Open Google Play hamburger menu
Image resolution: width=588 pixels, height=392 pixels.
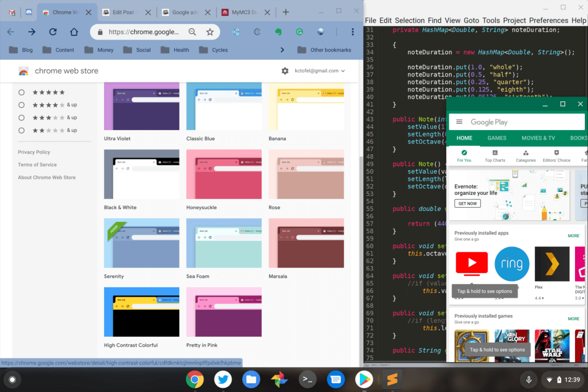[x=459, y=122]
